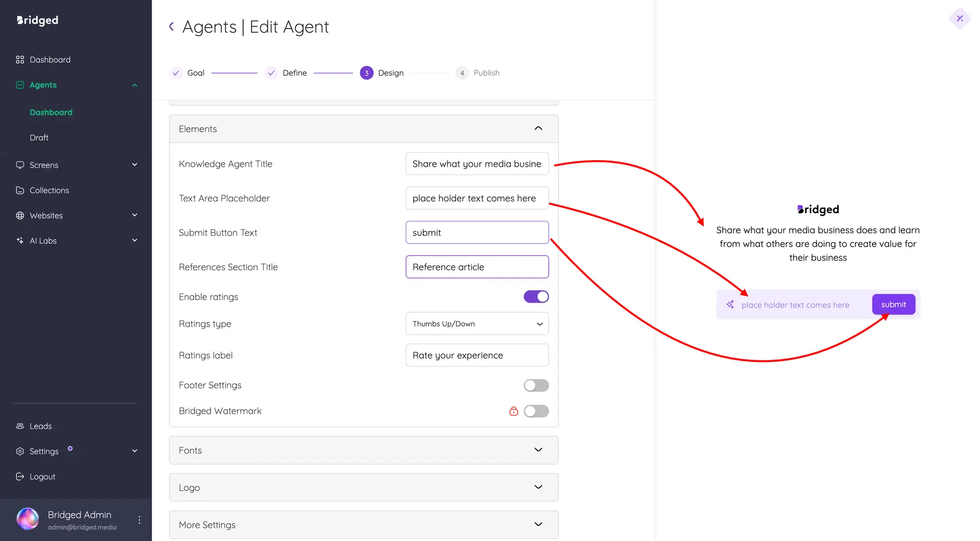Enable the Bridged Watermark toggle
The width and height of the screenshot is (980, 541).
536,411
